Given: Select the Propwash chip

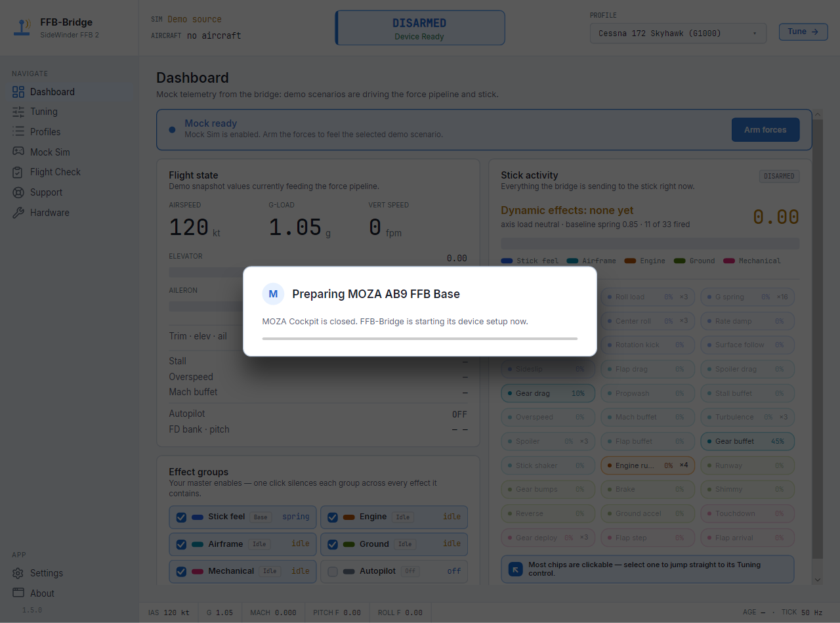Looking at the screenshot, I should [x=647, y=393].
